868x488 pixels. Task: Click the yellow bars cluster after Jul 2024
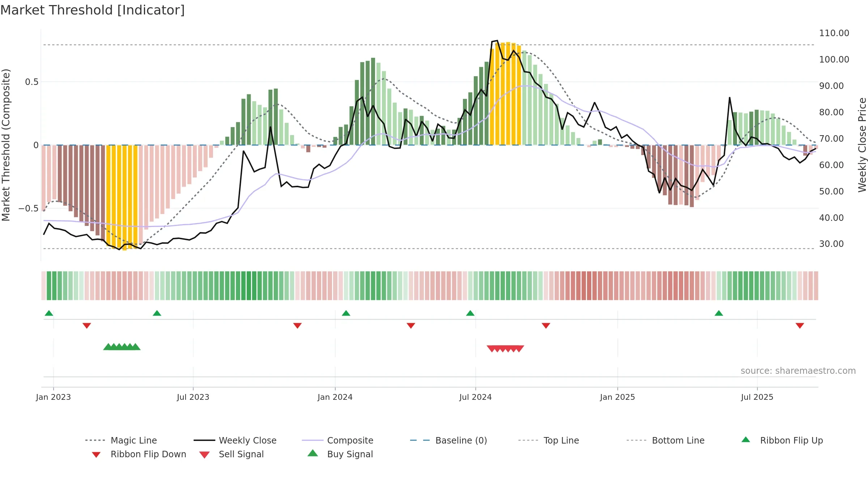tap(505, 94)
